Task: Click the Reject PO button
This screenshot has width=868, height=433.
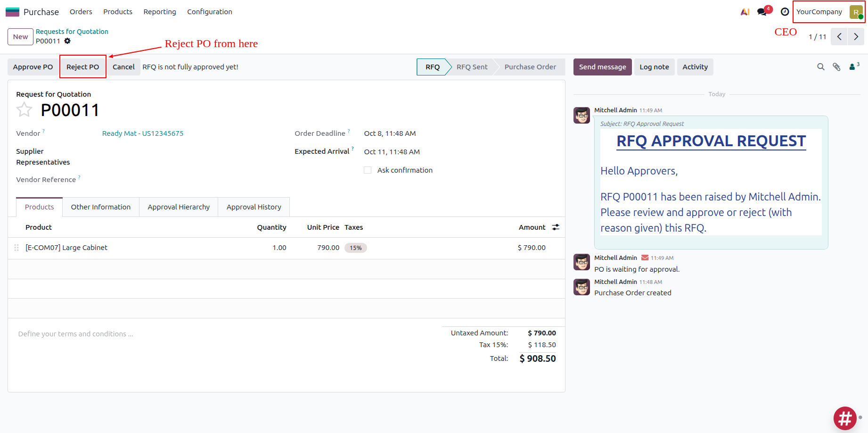Action: point(83,67)
